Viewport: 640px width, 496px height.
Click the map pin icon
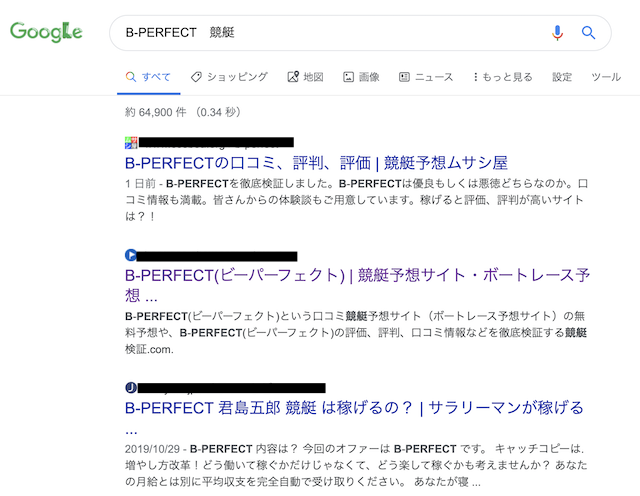click(293, 77)
